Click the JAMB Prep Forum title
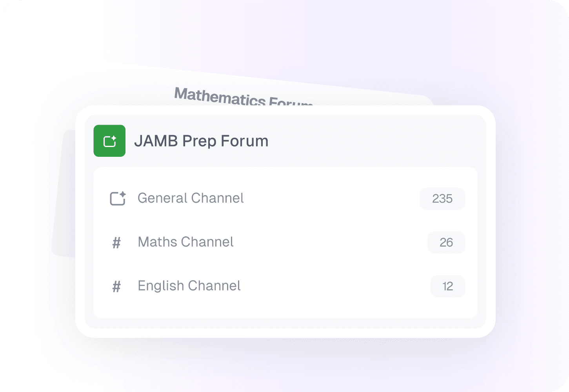This screenshot has width=569, height=392. (x=201, y=141)
